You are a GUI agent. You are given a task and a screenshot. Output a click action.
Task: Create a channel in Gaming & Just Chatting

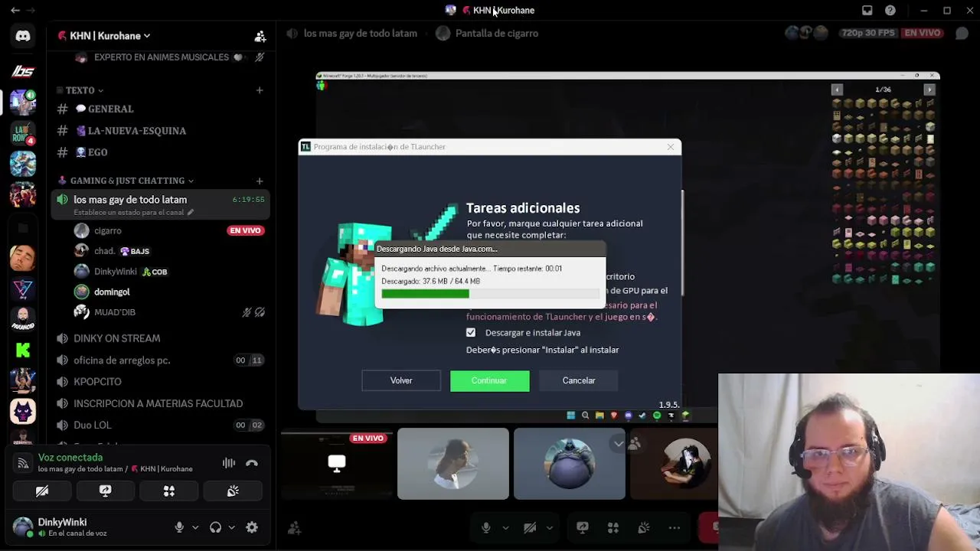[x=260, y=181]
